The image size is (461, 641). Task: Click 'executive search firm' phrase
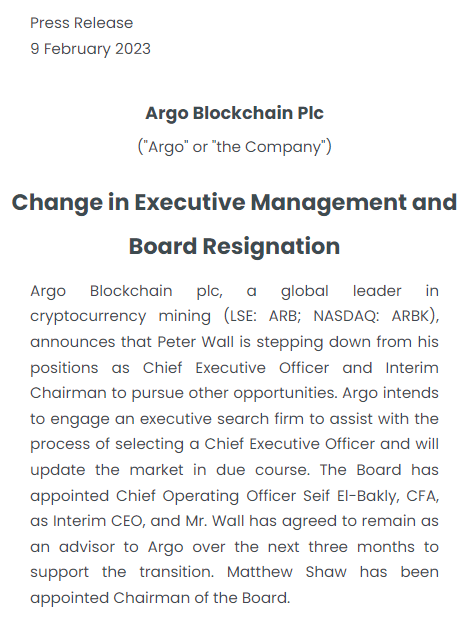click(222, 419)
